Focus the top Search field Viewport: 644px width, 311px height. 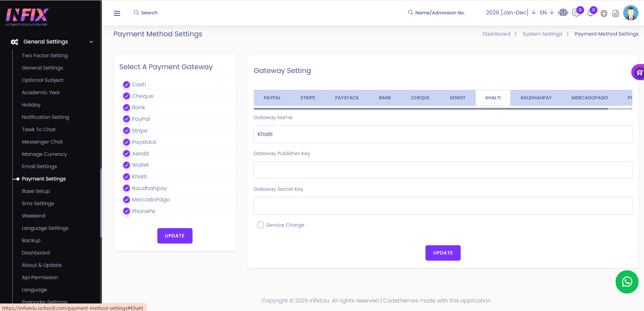149,13
